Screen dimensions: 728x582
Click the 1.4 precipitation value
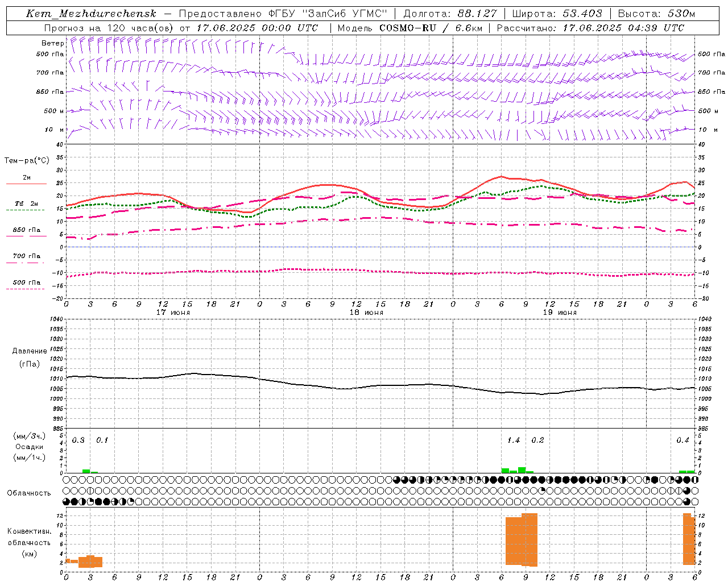(x=514, y=440)
